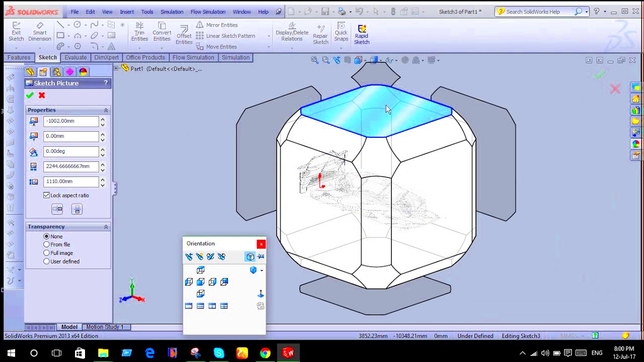Viewport: 644px width, 362px height.
Task: Click Reset Standard Views icon
Action: pos(221,257)
